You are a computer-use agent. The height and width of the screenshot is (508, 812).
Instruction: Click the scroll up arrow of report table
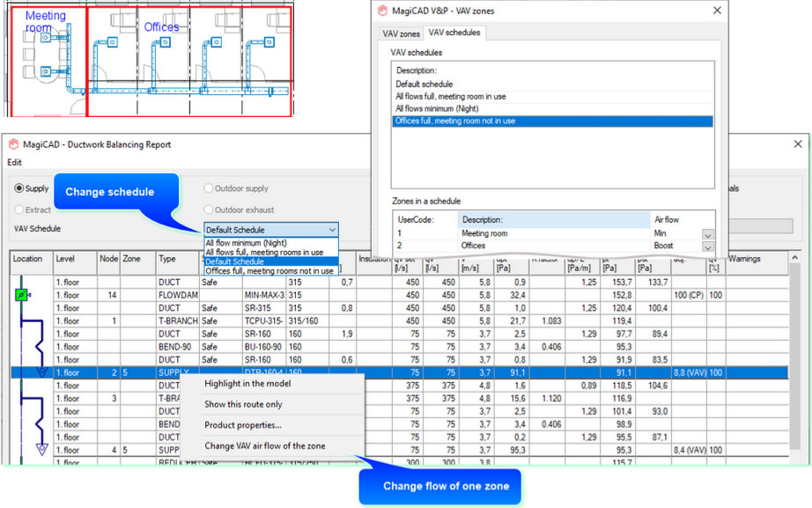[795, 257]
